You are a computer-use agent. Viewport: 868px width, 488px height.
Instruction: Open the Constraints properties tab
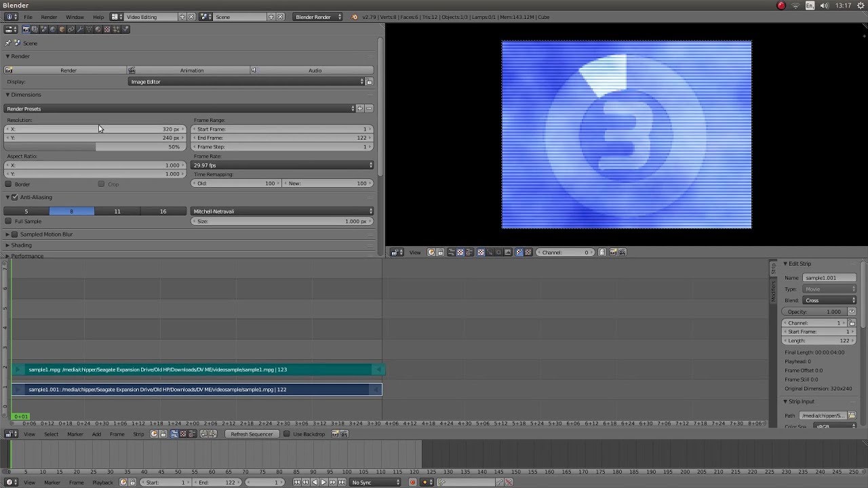[x=71, y=29]
